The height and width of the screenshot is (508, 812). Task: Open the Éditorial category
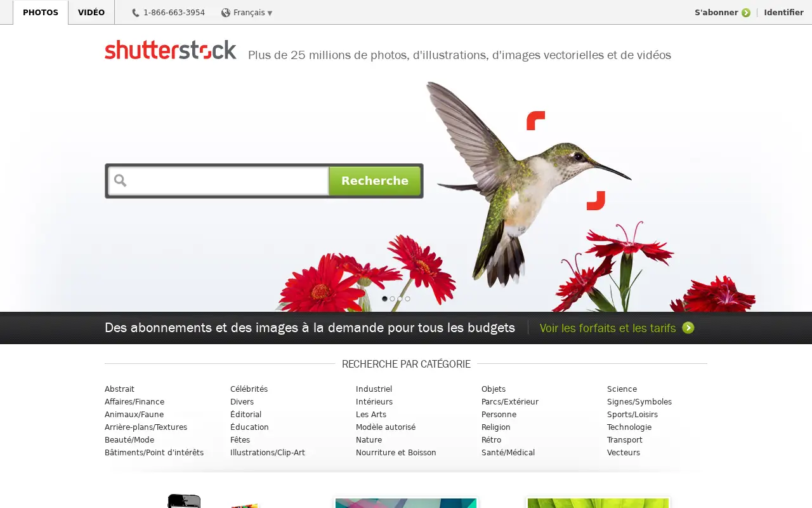point(246,415)
